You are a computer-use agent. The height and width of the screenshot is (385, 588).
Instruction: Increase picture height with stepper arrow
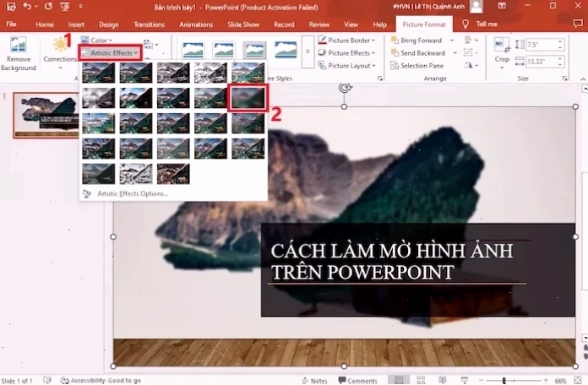[x=560, y=42]
